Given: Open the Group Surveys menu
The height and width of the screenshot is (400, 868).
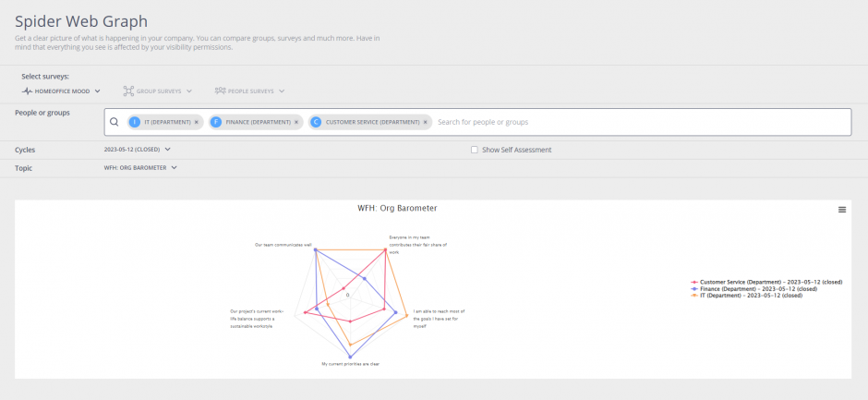Looking at the screenshot, I should coord(158,91).
